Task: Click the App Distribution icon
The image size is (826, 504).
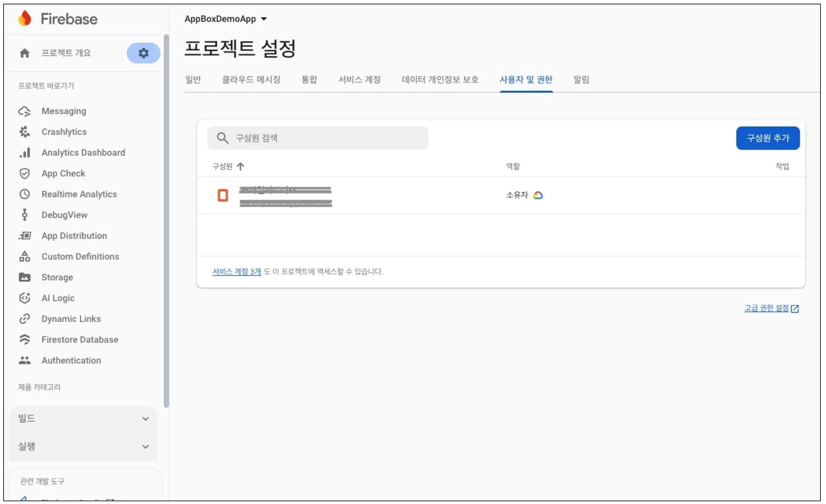Action: coord(24,236)
